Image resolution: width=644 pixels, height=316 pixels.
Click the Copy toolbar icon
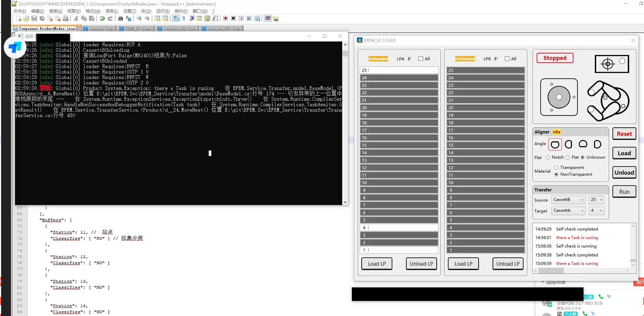pyautogui.click(x=84, y=18)
